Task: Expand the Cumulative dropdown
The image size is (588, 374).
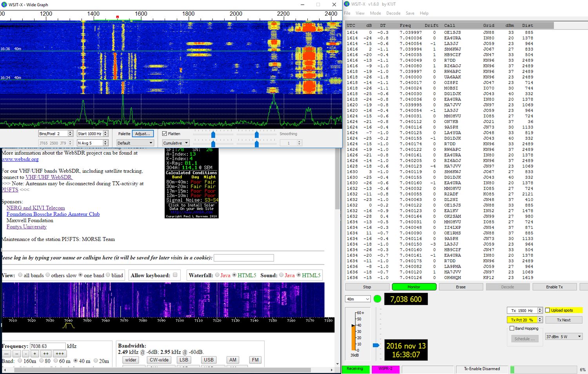Action: pyautogui.click(x=176, y=143)
